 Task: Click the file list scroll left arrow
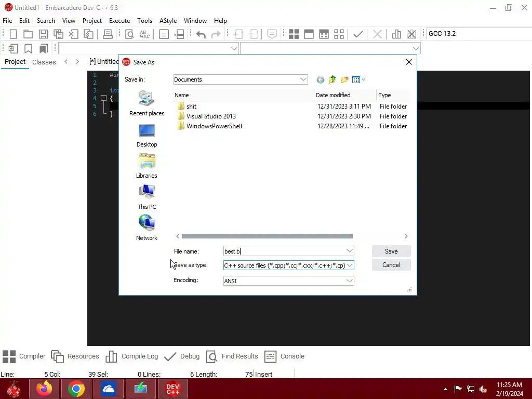(x=178, y=236)
